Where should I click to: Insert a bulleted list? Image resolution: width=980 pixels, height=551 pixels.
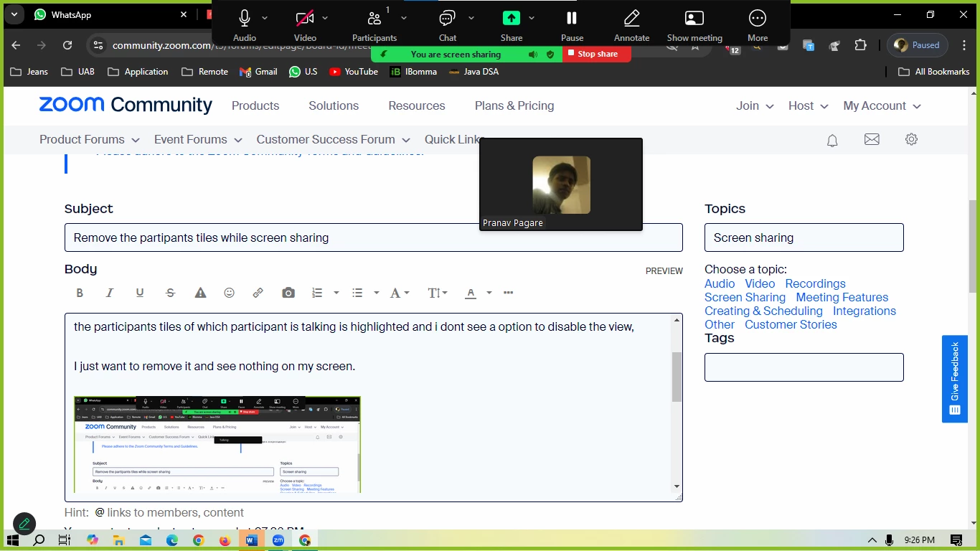(357, 293)
